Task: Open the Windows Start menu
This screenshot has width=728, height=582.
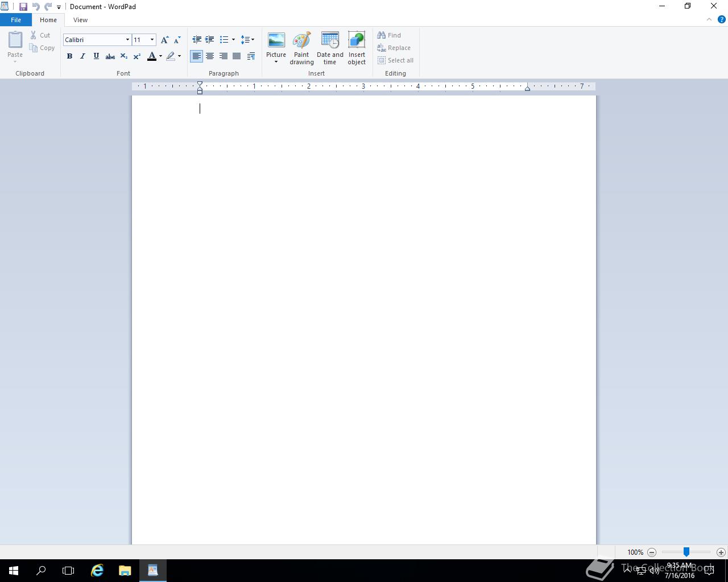Action: tap(14, 571)
